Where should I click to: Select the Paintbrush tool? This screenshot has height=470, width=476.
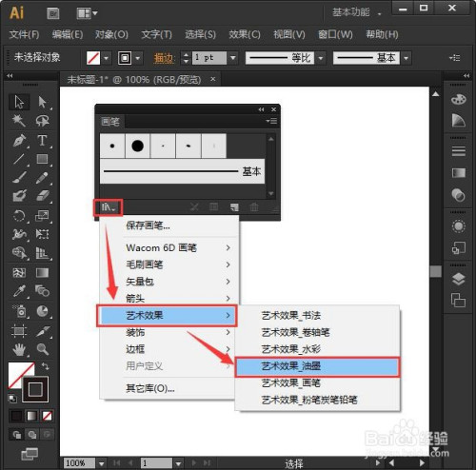coord(19,177)
